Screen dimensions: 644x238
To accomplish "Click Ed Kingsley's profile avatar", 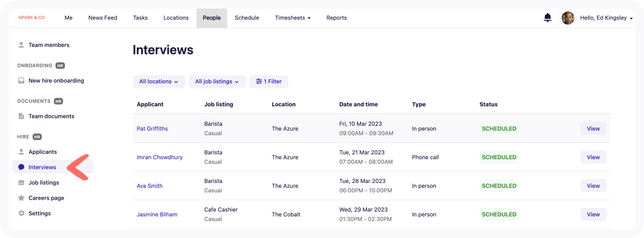I will click(568, 18).
